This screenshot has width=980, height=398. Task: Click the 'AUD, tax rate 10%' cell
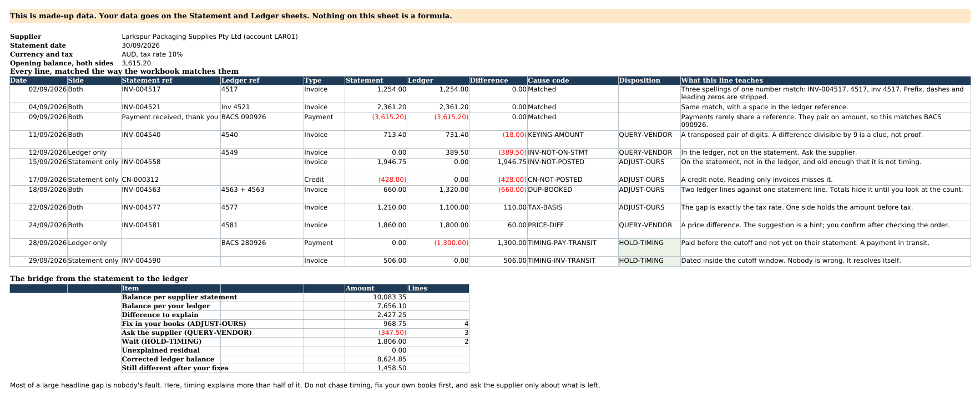[x=152, y=54]
